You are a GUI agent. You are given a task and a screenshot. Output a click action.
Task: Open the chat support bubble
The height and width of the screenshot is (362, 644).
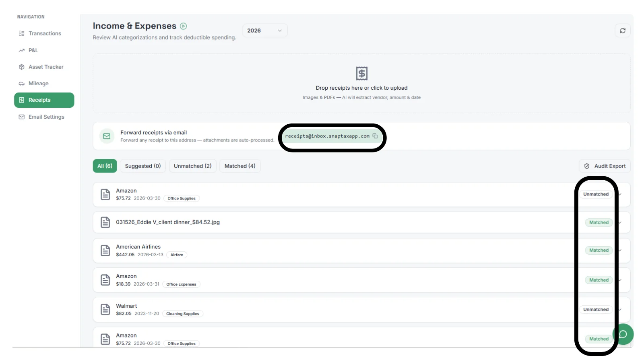pos(623,334)
